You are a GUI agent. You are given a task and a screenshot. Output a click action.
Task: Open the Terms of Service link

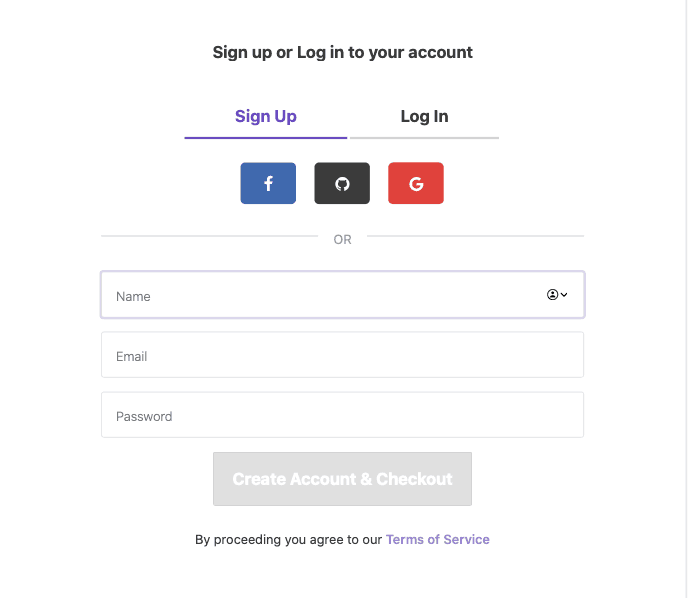pyautogui.click(x=437, y=539)
